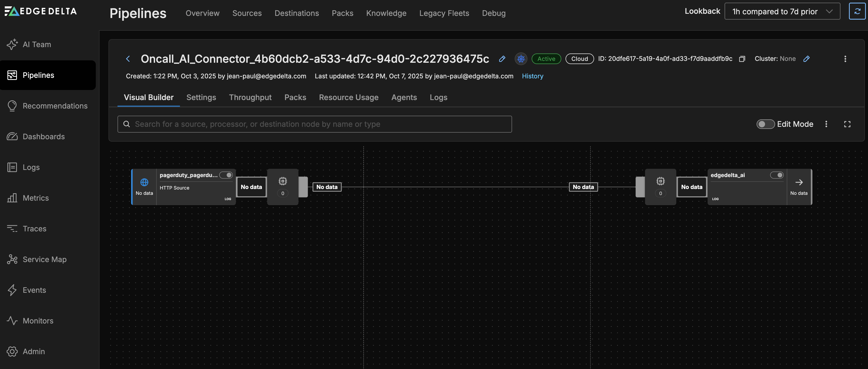
Task: Open the Lookback time range dropdown
Action: [782, 11]
